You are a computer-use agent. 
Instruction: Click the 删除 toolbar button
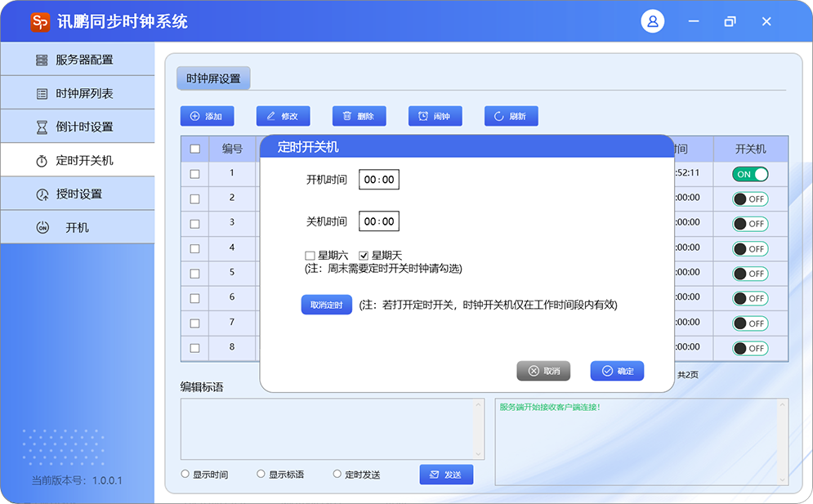coord(359,116)
